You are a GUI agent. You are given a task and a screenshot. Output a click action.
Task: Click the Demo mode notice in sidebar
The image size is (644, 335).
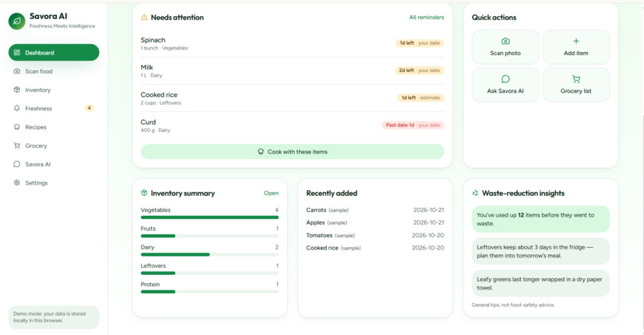click(54, 317)
